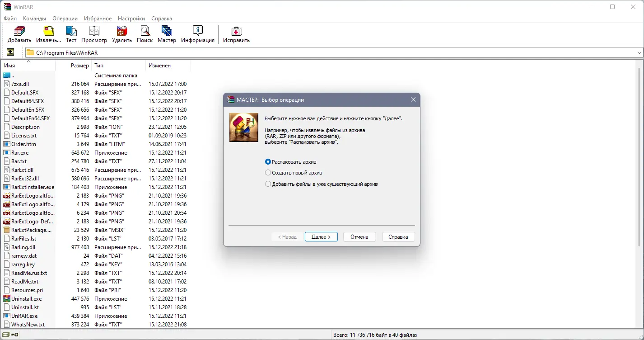Click the icon of Rar.exe
Image resolution: width=644 pixels, height=340 pixels.
click(x=7, y=153)
